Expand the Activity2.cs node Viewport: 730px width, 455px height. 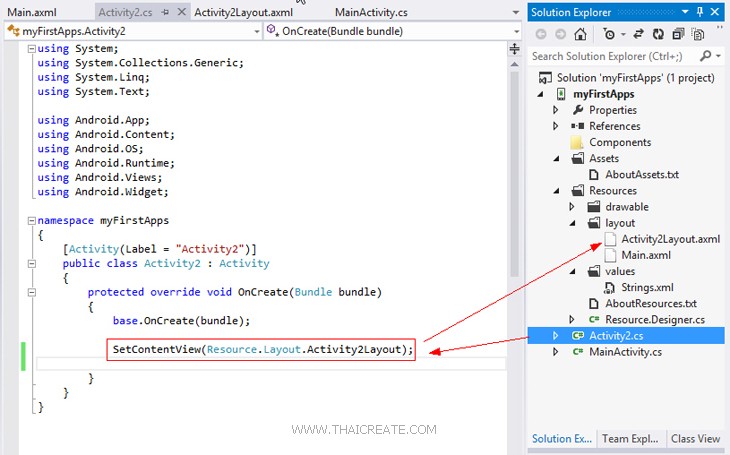[x=555, y=336]
